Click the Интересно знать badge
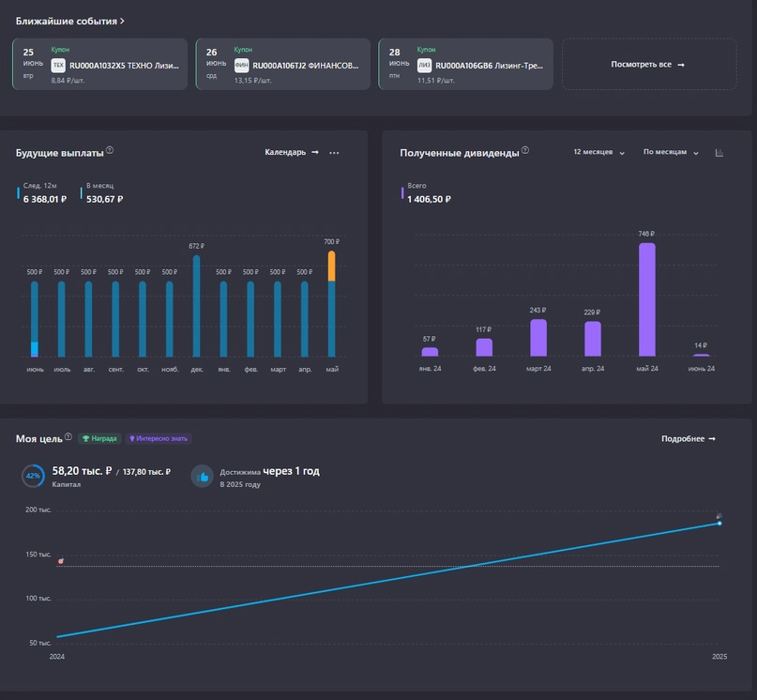 pyautogui.click(x=159, y=438)
